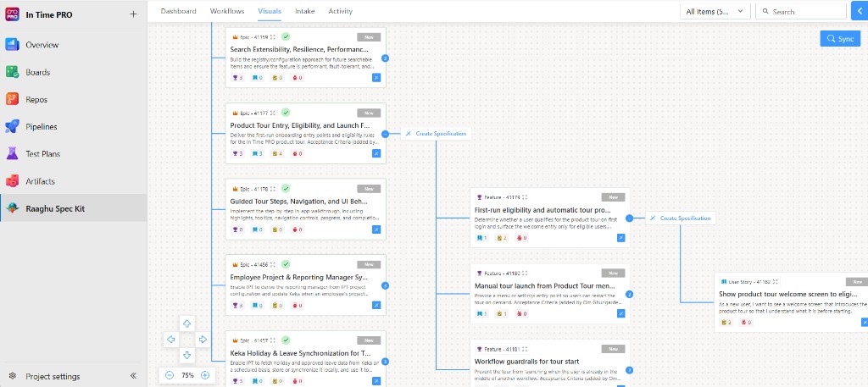Screen dimensions: 868x387
Task: Open the Overview hub in the sidebar
Action: coord(73,45)
